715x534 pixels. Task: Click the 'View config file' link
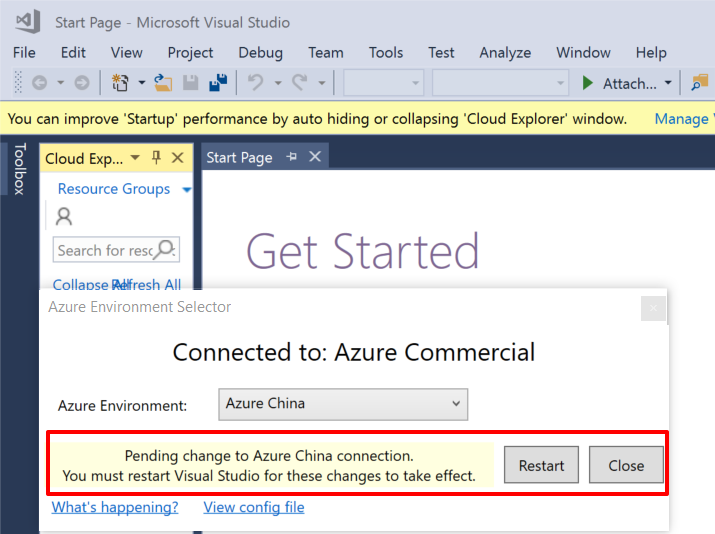pyautogui.click(x=254, y=507)
